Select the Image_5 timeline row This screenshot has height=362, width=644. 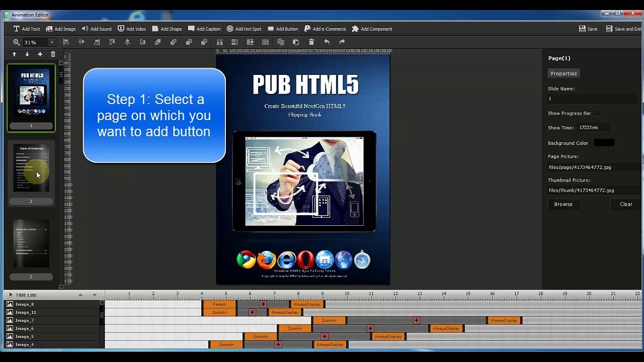52,336
